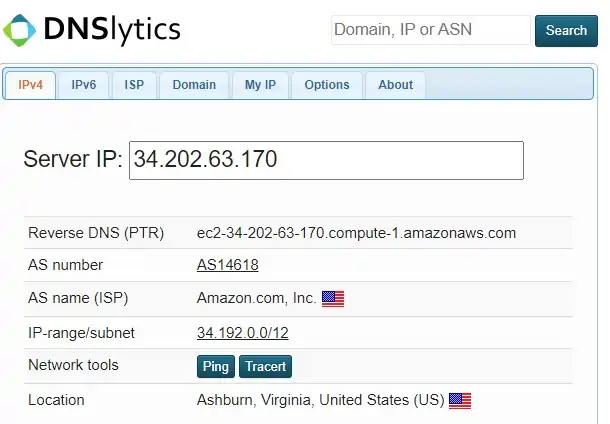Click the Server IP address field
This screenshot has width=610, height=424.
coord(326,160)
